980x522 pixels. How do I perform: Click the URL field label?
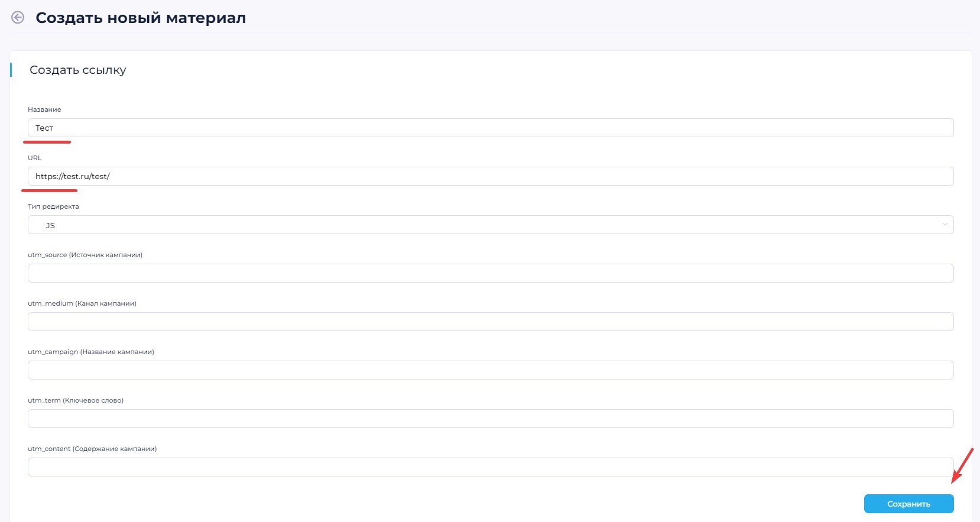[x=35, y=158]
